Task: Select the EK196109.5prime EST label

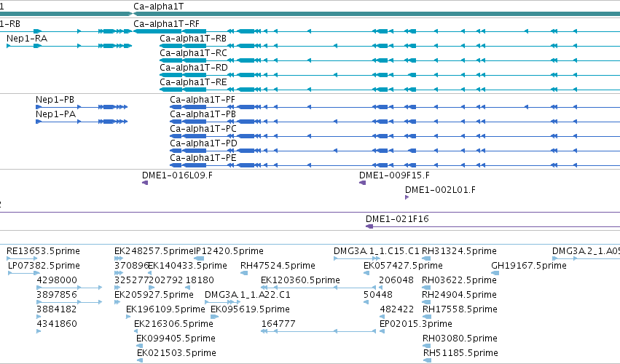Action: [x=165, y=310]
